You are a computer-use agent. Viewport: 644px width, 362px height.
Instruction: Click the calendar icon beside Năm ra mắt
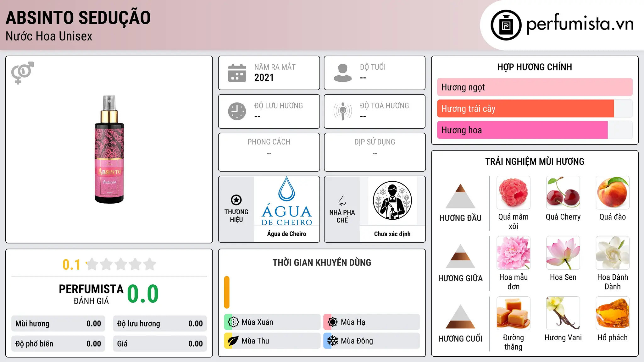(x=237, y=73)
